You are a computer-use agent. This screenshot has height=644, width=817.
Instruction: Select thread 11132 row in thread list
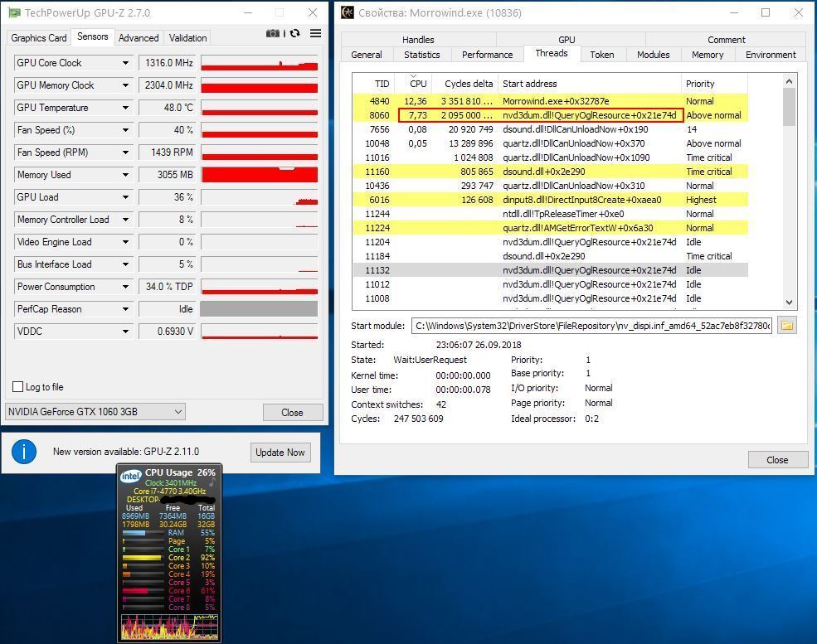(x=550, y=269)
